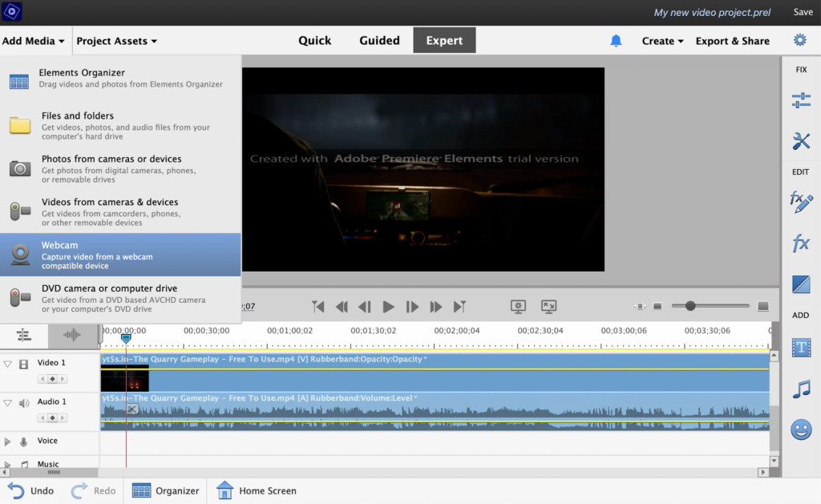Viewport: 821px width, 504px height.
Task: Open the Transitions panel icon
Action: (x=801, y=284)
